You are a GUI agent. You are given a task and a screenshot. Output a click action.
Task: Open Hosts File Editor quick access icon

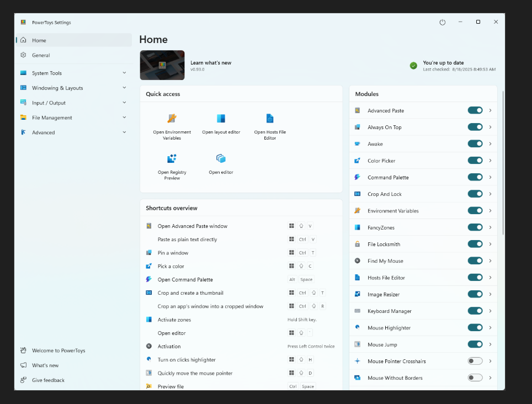(270, 118)
